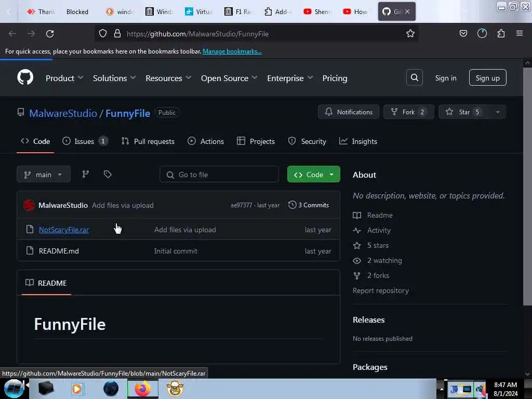Click the Pocket save icon in toolbar
This screenshot has height=399, width=532.
point(463,33)
